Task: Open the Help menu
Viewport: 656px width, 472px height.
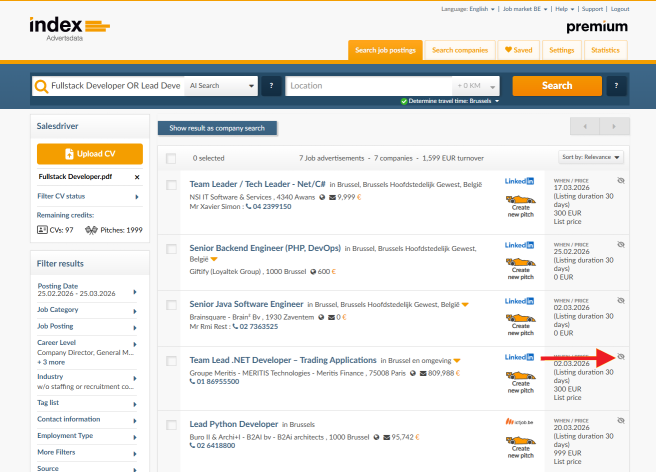Action: pos(565,9)
